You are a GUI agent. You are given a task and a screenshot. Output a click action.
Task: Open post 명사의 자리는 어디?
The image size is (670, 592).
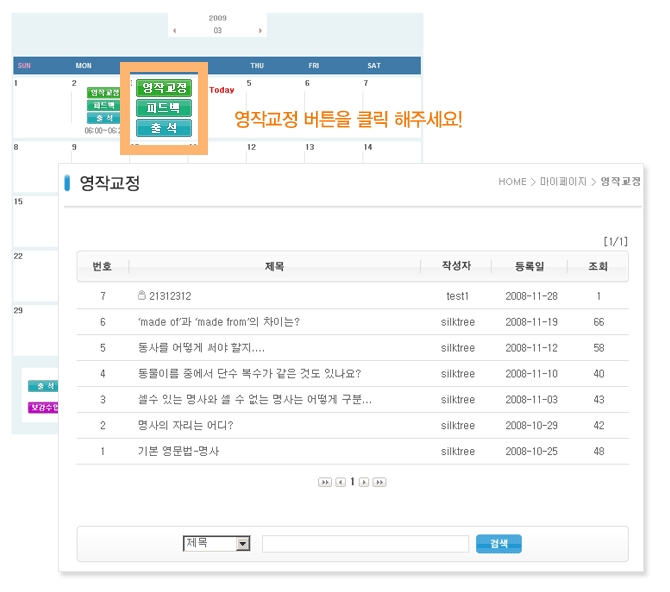pyautogui.click(x=184, y=425)
